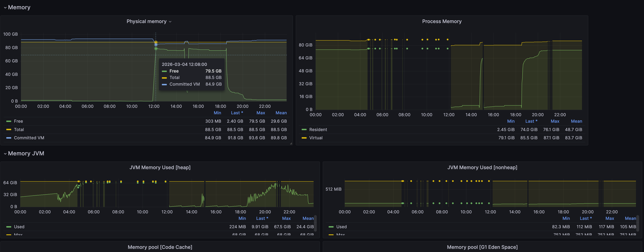
Task: Click the green Resident series color icon
Action: click(x=304, y=129)
